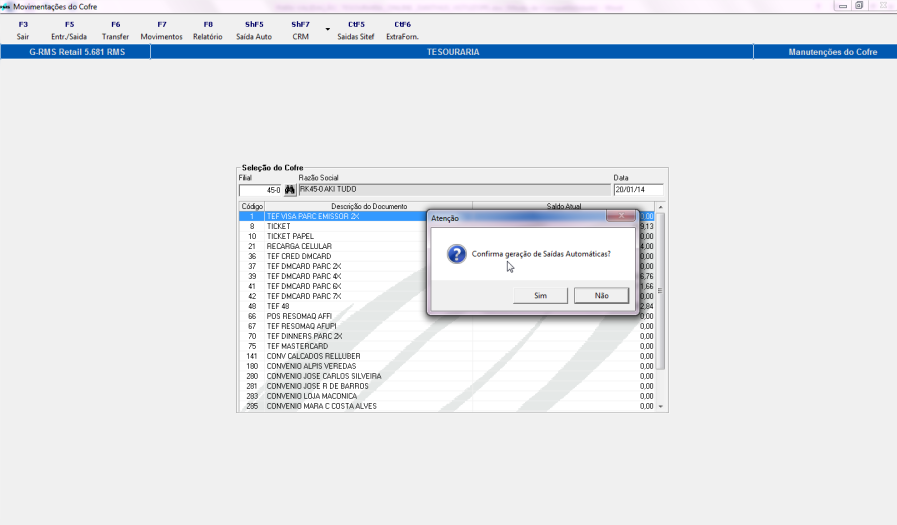The width and height of the screenshot is (897, 525).
Task: Open ShF7 CRM toolbar item
Action: [x=300, y=30]
